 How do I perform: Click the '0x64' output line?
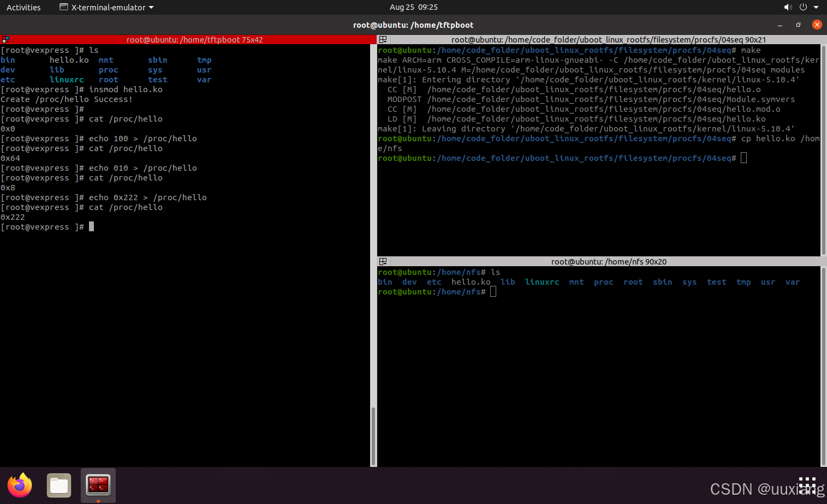pyautogui.click(x=10, y=158)
